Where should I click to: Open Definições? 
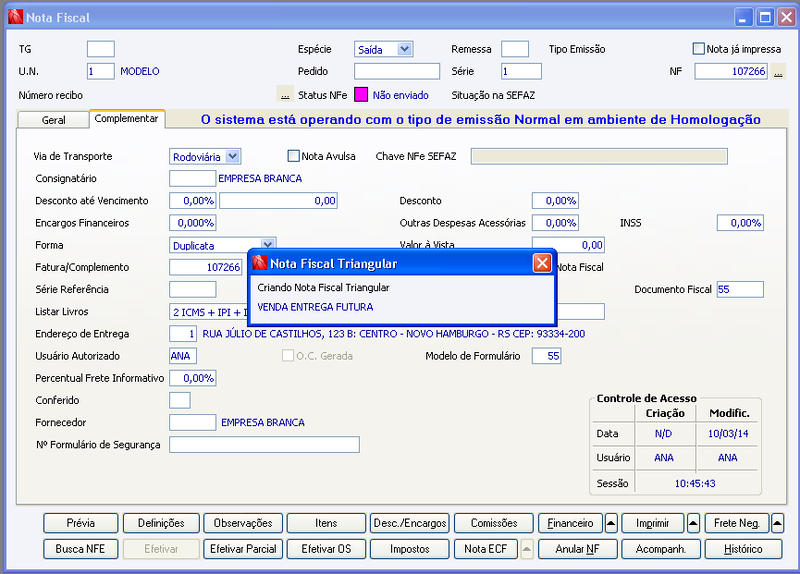tap(161, 523)
